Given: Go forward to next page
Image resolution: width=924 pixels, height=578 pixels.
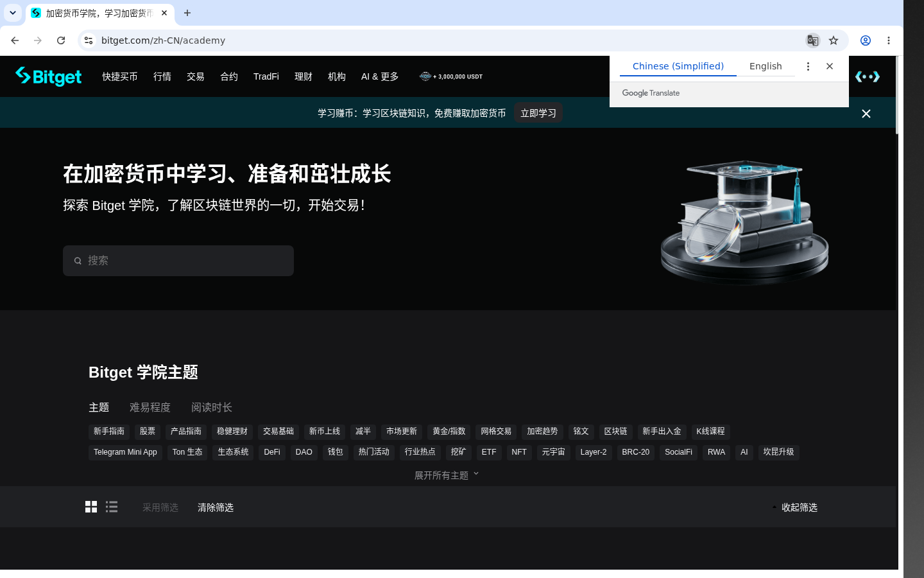Looking at the screenshot, I should 38,40.
